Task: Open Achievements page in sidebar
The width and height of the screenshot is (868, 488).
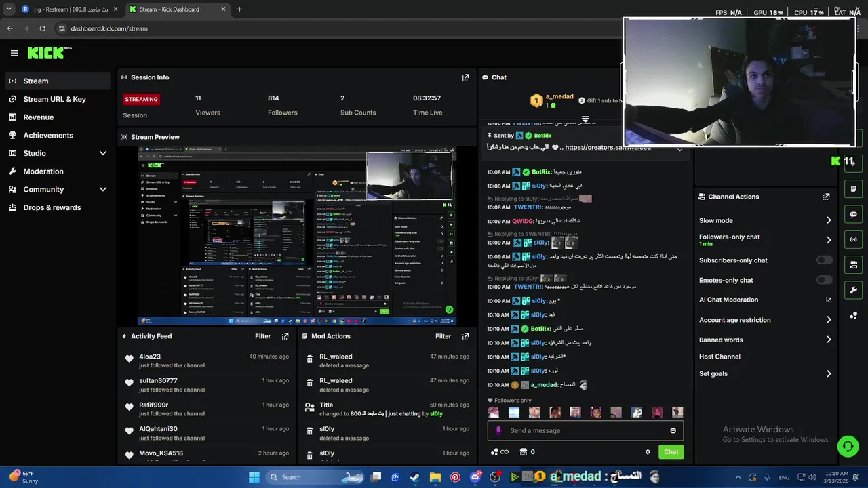Action: [58, 135]
